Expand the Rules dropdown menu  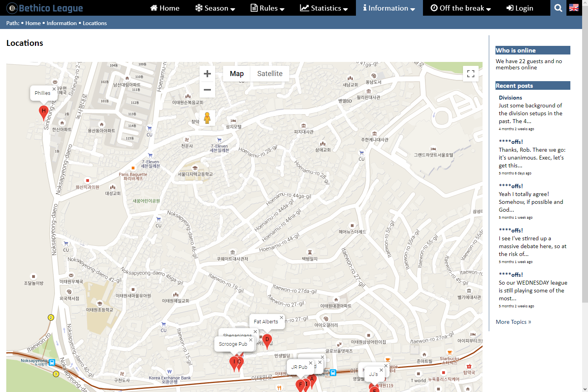268,8
